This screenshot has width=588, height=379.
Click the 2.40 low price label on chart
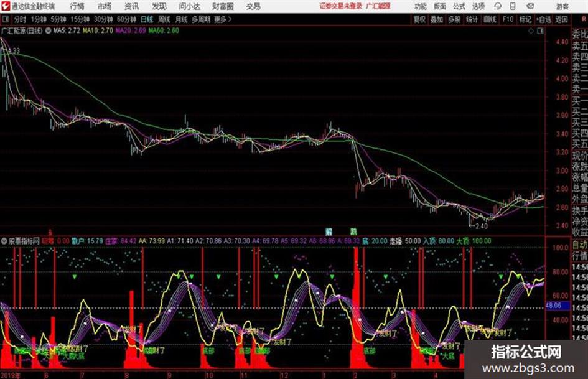pos(482,226)
